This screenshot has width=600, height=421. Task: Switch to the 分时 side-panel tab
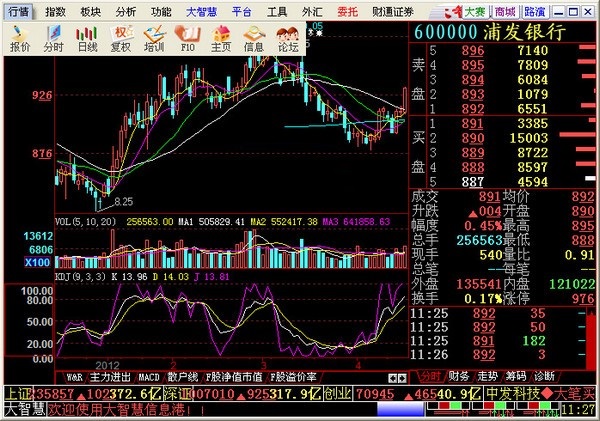[430, 377]
